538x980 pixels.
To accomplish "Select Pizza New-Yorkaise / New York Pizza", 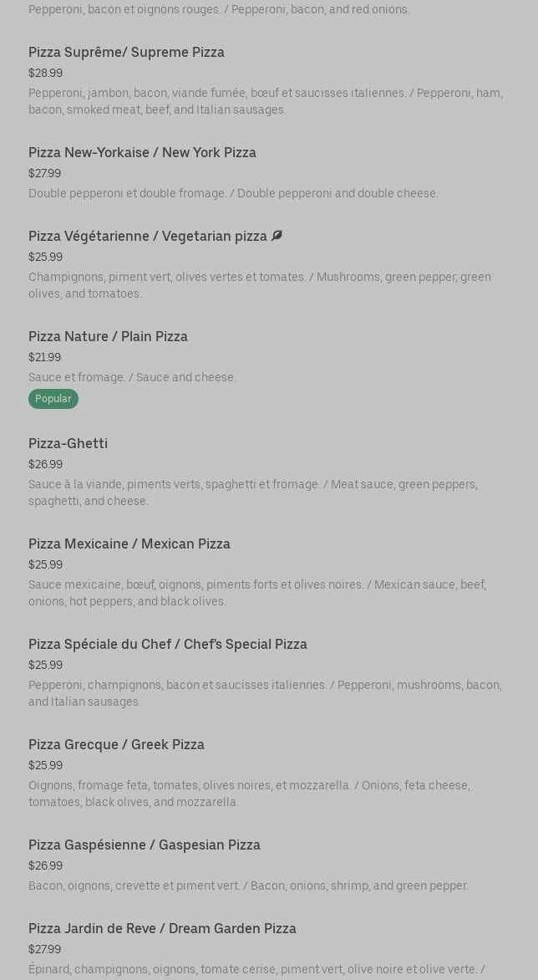I will (142, 152).
